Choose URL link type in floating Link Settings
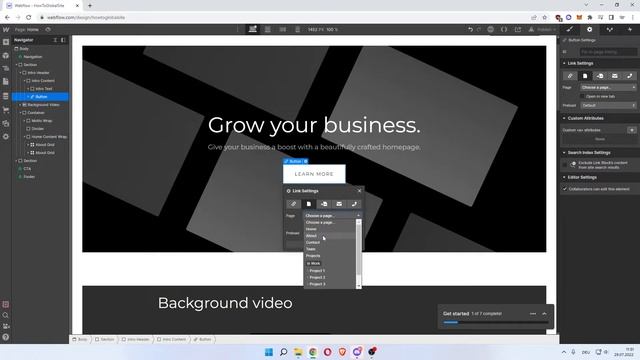This screenshot has width=640, height=360. click(x=293, y=204)
